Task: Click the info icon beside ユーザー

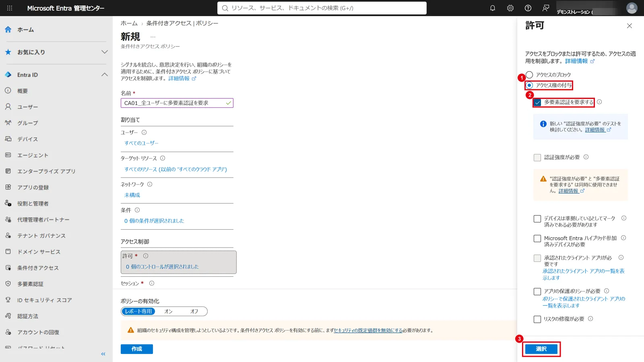Action: click(x=144, y=132)
